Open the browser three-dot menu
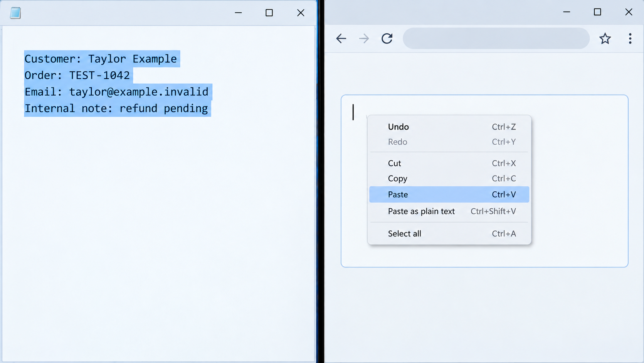 (x=630, y=39)
